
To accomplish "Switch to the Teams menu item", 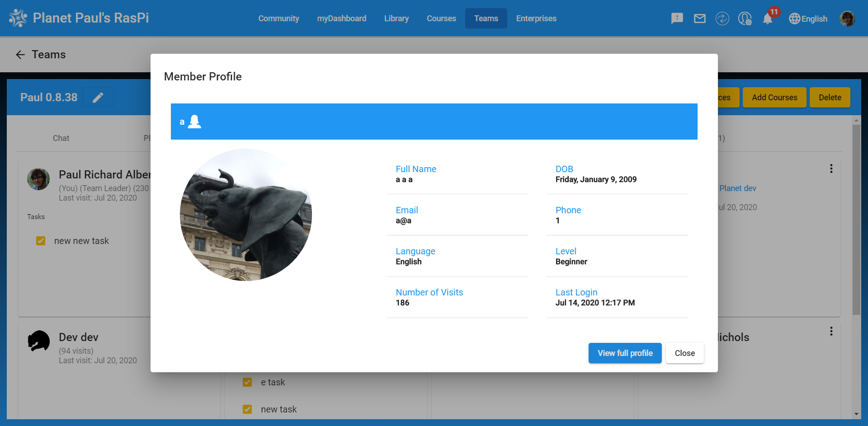I will pos(486,18).
